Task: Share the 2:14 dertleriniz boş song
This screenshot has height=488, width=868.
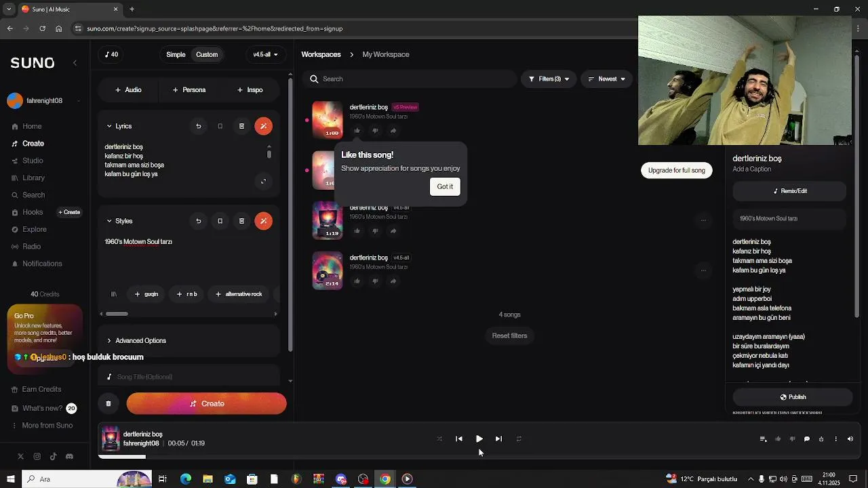Action: pyautogui.click(x=393, y=281)
